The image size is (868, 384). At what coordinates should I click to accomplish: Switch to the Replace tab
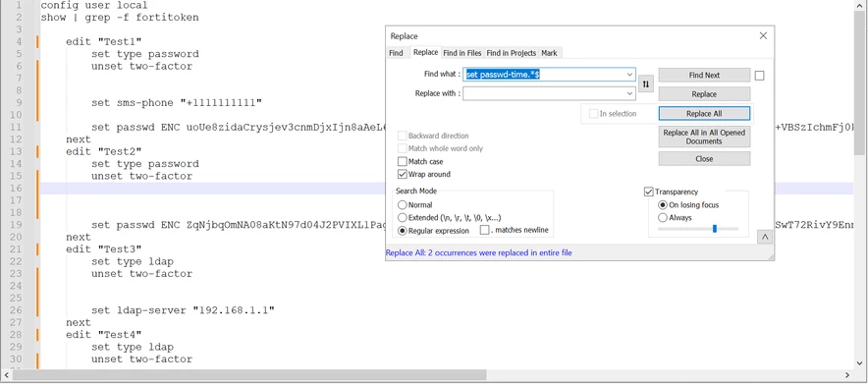coord(426,52)
